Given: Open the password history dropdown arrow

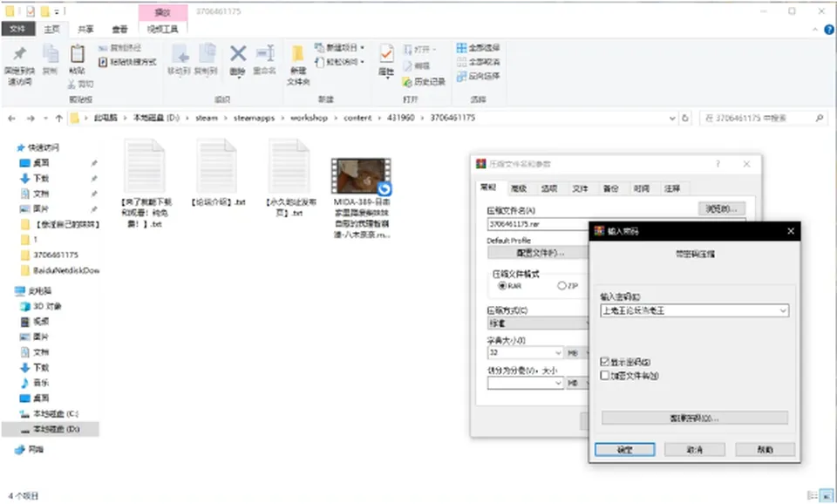Looking at the screenshot, I should tap(783, 310).
